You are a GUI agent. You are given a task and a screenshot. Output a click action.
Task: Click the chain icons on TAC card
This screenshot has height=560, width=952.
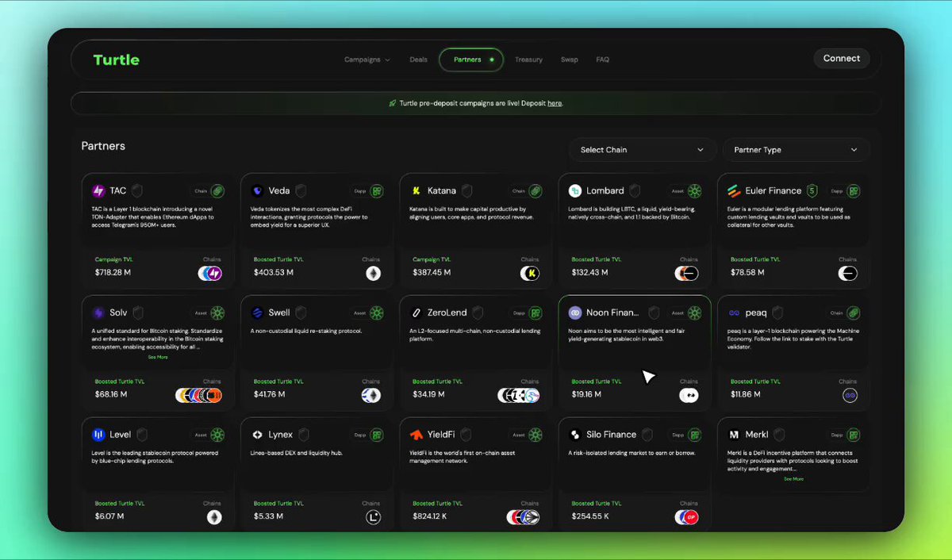click(x=210, y=274)
